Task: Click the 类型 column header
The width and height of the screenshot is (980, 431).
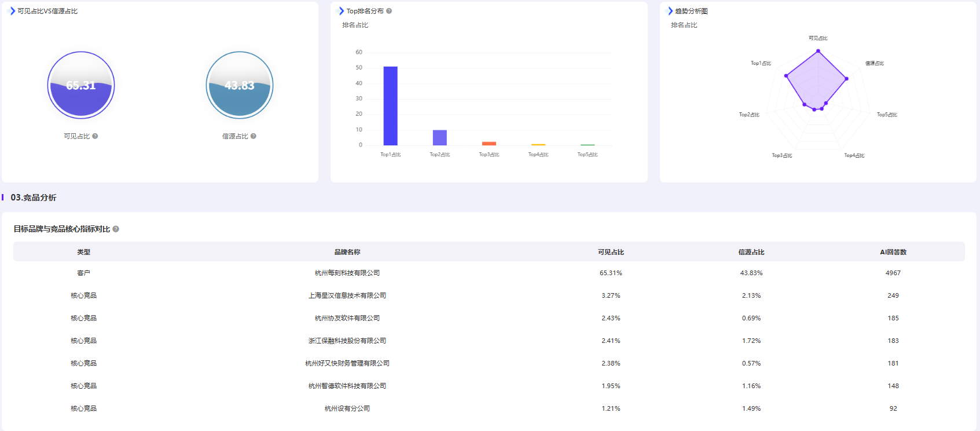Action: tap(84, 252)
